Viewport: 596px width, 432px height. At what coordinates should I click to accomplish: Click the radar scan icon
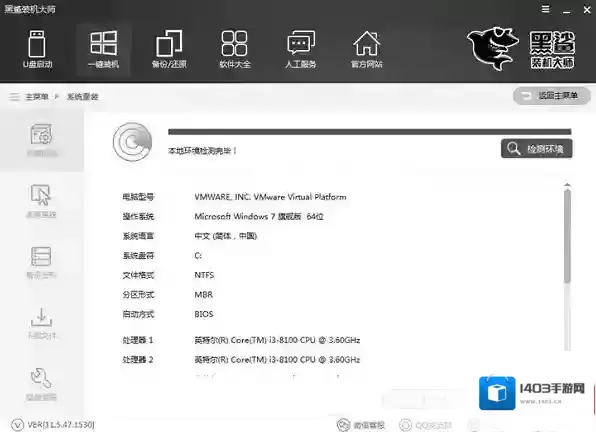(x=132, y=142)
